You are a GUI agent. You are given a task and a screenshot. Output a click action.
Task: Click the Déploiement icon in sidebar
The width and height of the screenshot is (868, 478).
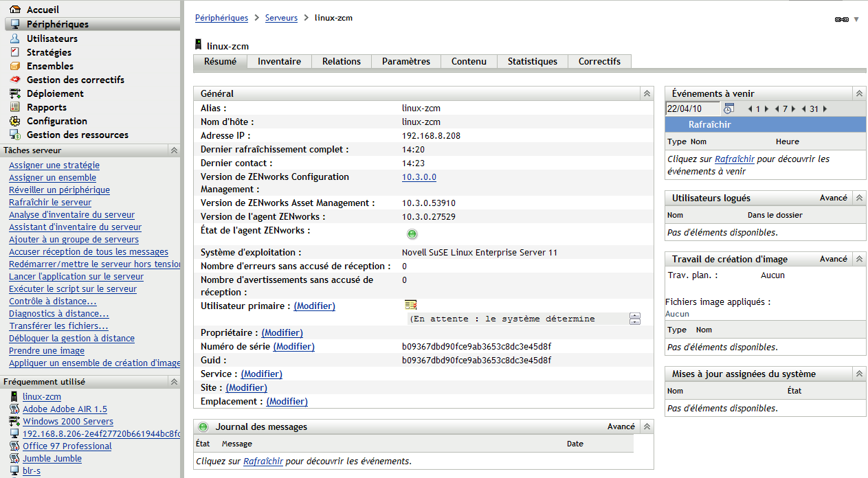pos(14,93)
